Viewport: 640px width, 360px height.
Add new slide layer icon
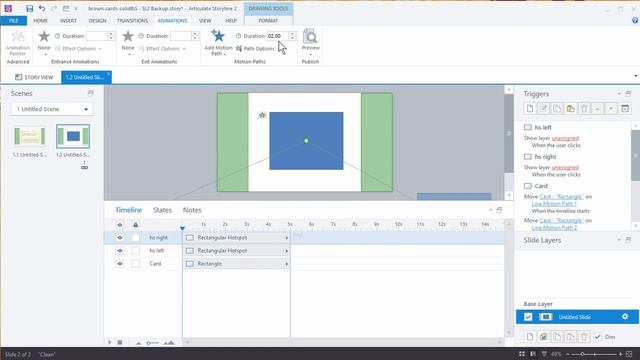[x=530, y=337]
